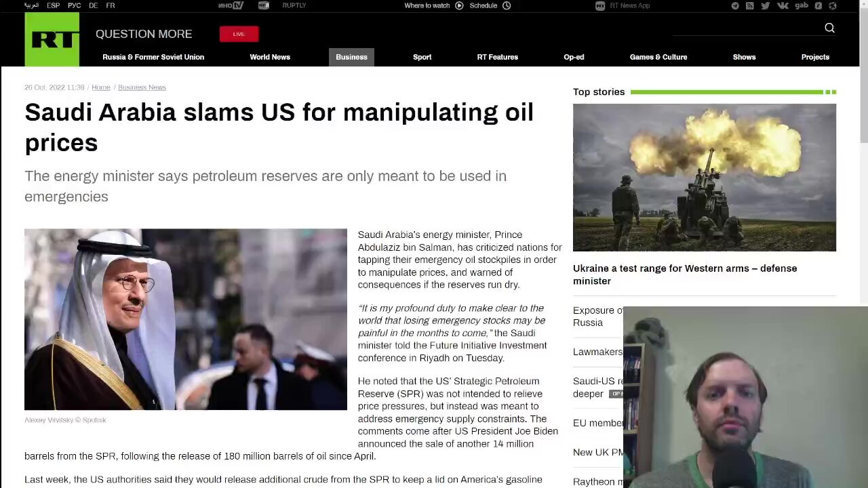868x488 pixels.
Task: Click the RT News App icon
Action: click(x=600, y=5)
